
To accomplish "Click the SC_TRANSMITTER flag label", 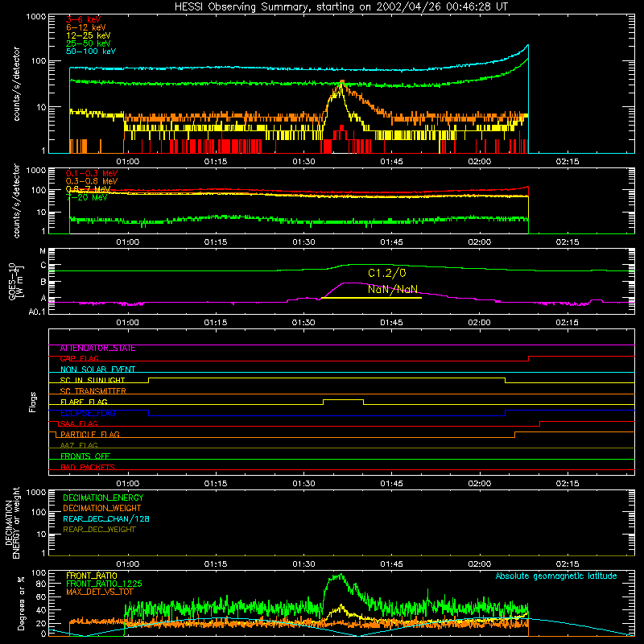I will click(x=93, y=391).
